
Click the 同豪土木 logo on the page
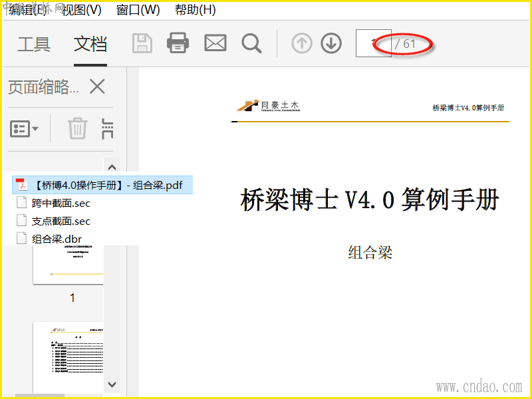(x=269, y=106)
